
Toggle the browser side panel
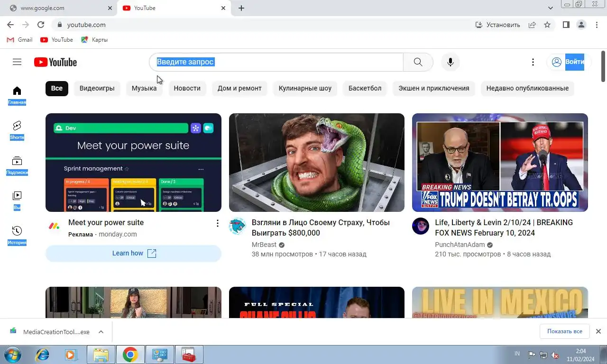pyautogui.click(x=566, y=25)
